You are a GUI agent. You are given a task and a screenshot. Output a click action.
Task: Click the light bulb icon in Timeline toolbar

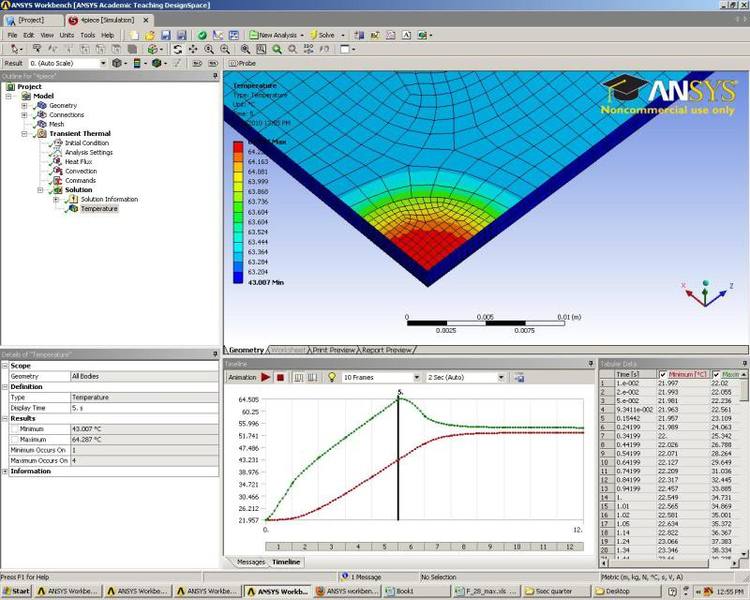click(331, 378)
